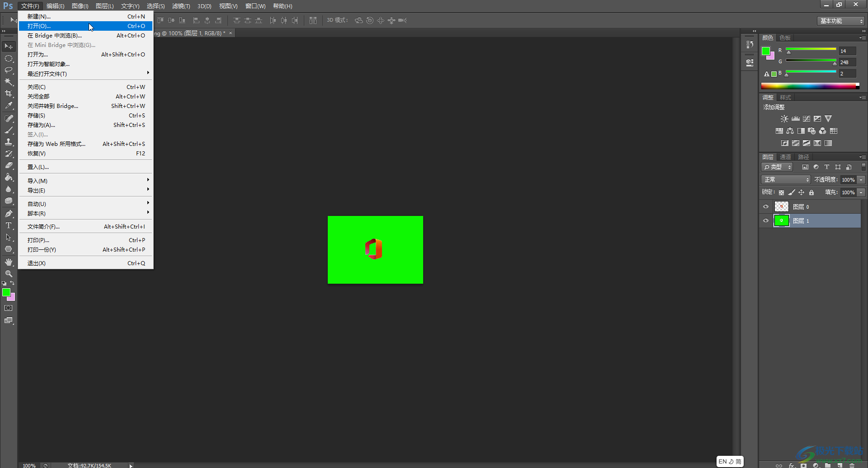Select the Lasso tool

tap(9, 70)
